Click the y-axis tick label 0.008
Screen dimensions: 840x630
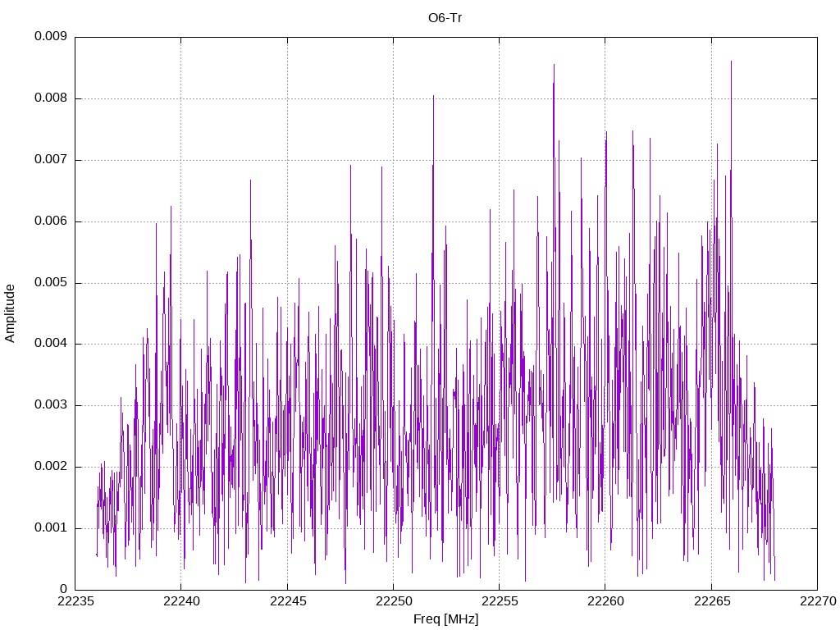[x=50, y=98]
